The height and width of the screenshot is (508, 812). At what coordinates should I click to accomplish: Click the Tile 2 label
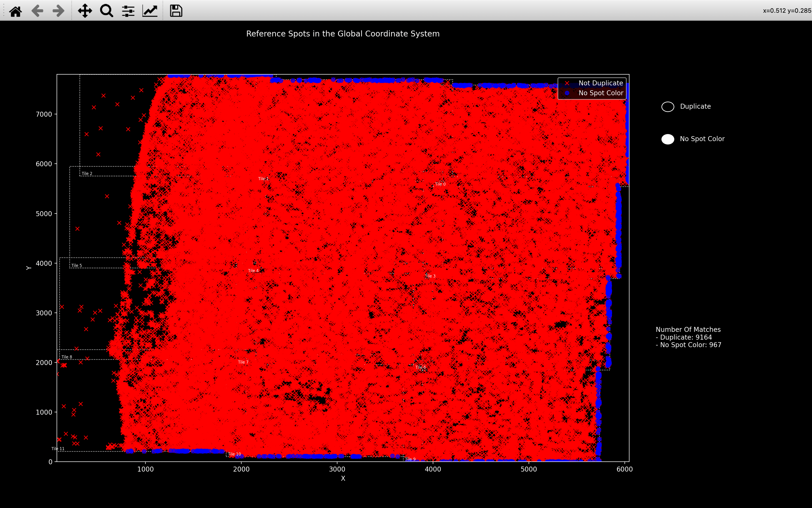(x=87, y=173)
